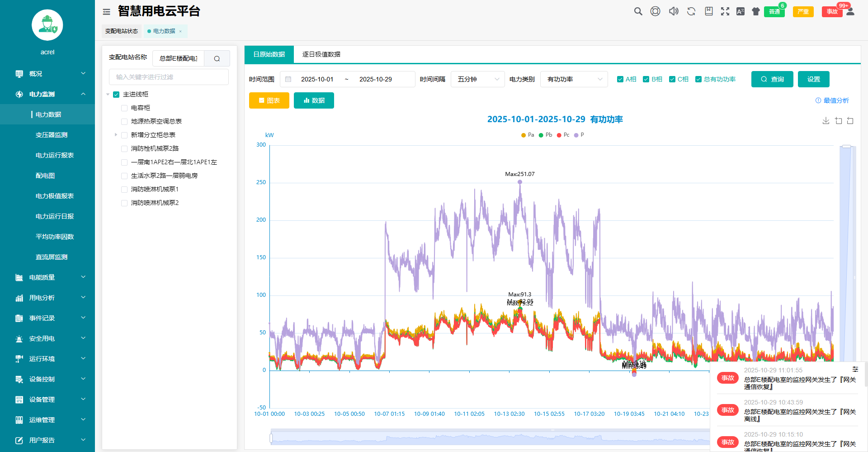
Task: Click the 最值分析 link
Action: point(832,100)
